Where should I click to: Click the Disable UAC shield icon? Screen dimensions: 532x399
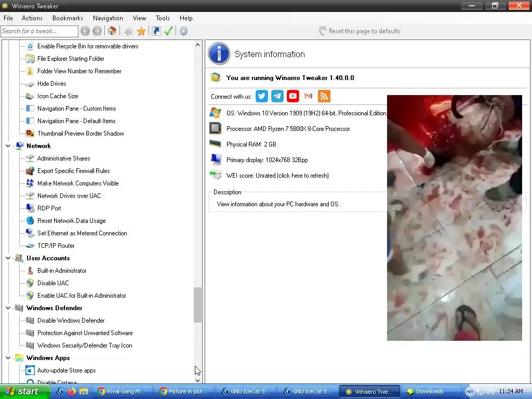point(30,283)
